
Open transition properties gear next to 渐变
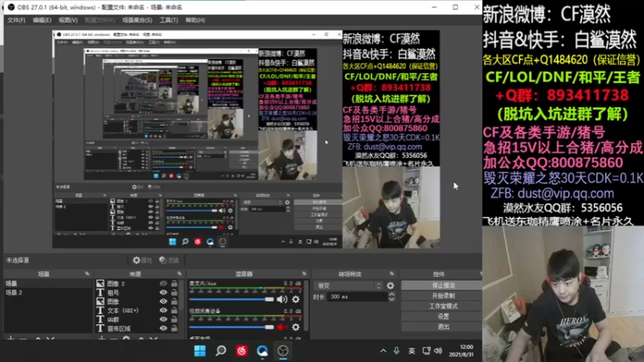390,286
